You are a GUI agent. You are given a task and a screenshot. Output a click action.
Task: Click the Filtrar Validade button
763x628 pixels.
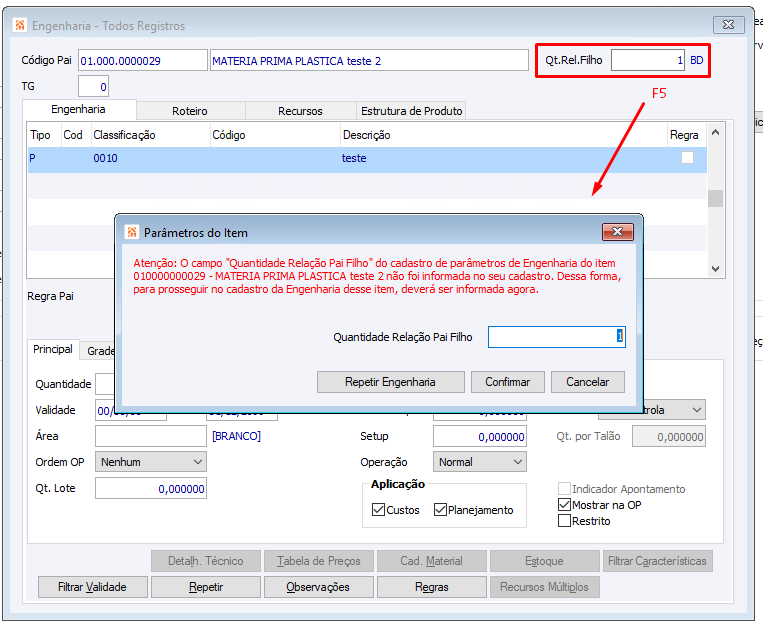tap(92, 587)
